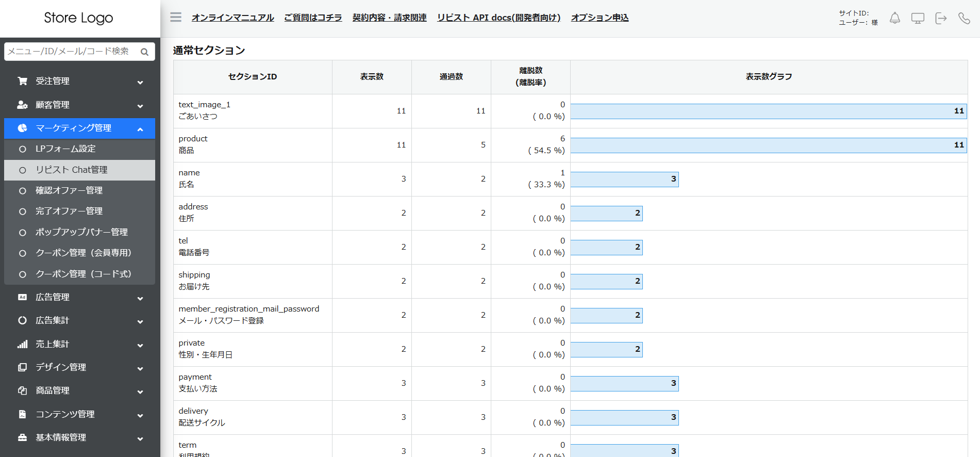Click the member_registration_mail_password cell
This screenshot has width=980, height=457.
pos(253,315)
